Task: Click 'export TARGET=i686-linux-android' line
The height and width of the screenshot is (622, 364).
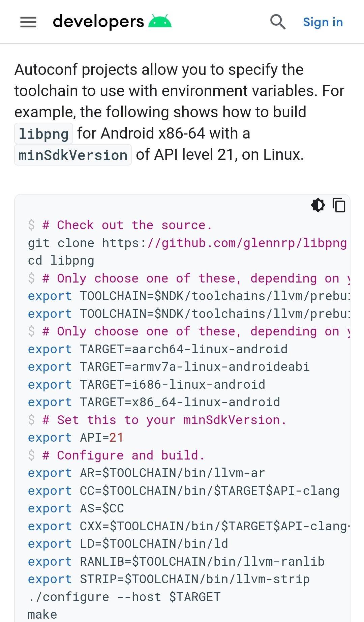Action: pos(147,385)
